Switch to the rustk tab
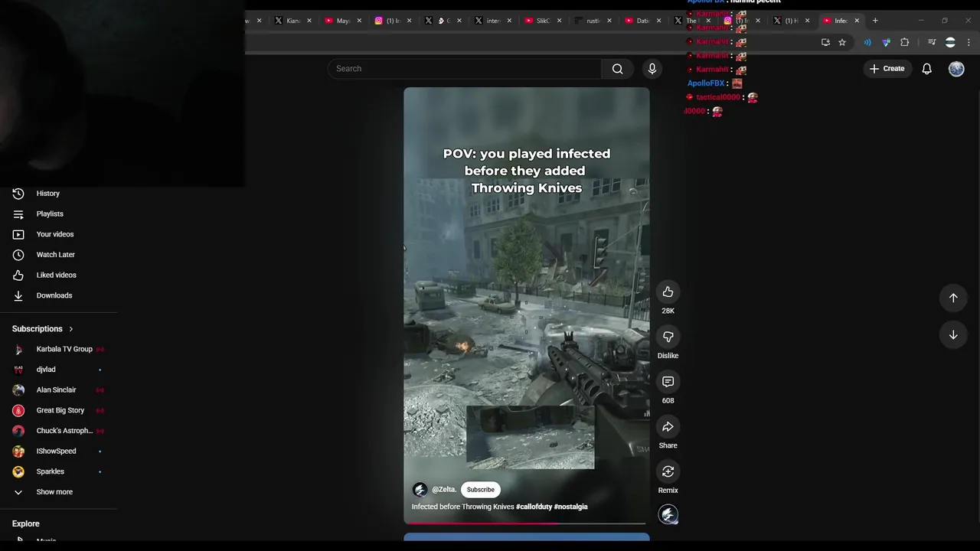Image resolution: width=980 pixels, height=551 pixels. (x=593, y=21)
